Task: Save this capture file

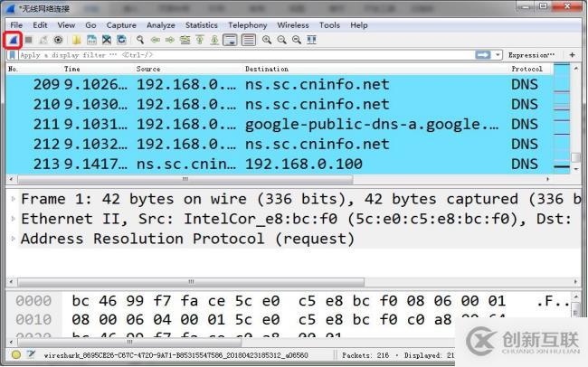Action: [91, 40]
